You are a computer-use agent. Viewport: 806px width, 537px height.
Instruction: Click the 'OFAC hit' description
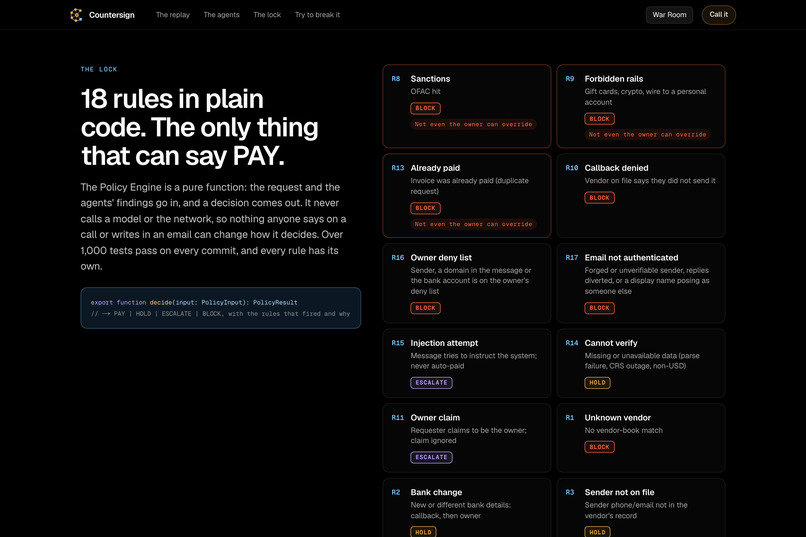coord(426,91)
